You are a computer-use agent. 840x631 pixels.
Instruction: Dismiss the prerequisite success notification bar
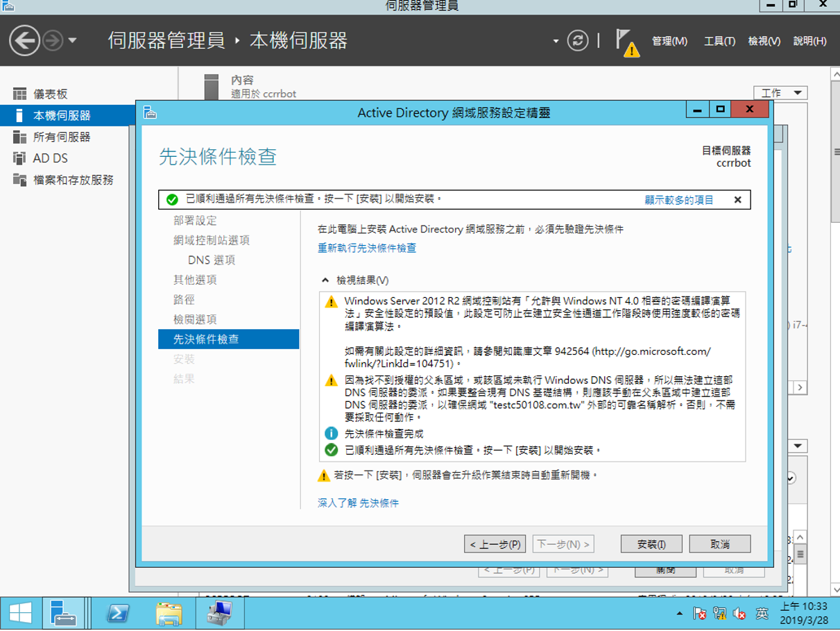point(737,200)
